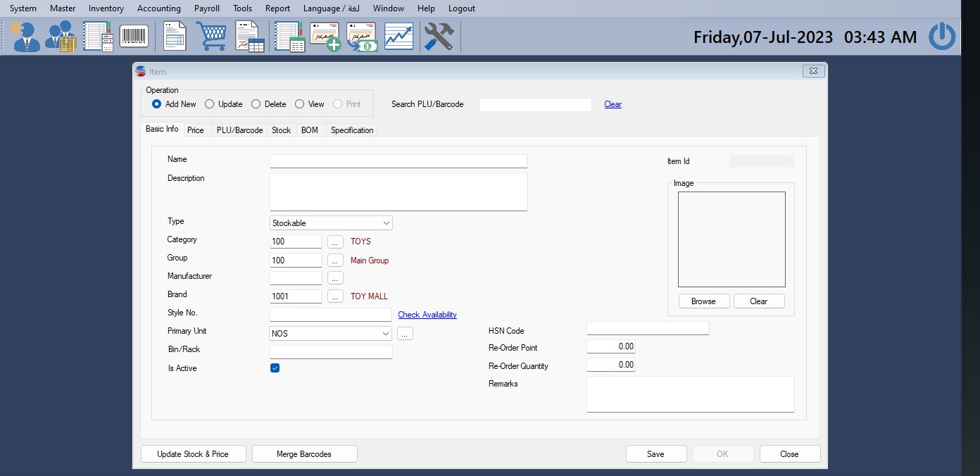The image size is (980, 476).
Task: Click the Name input field
Action: (398, 161)
